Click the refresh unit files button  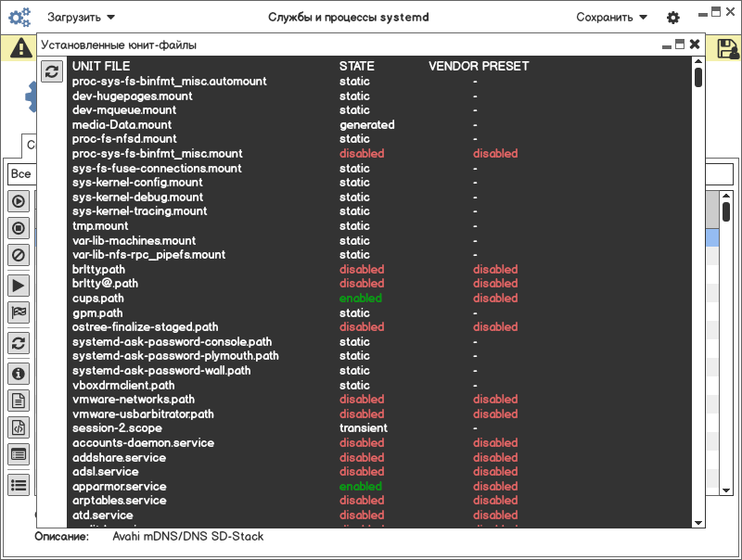52,70
